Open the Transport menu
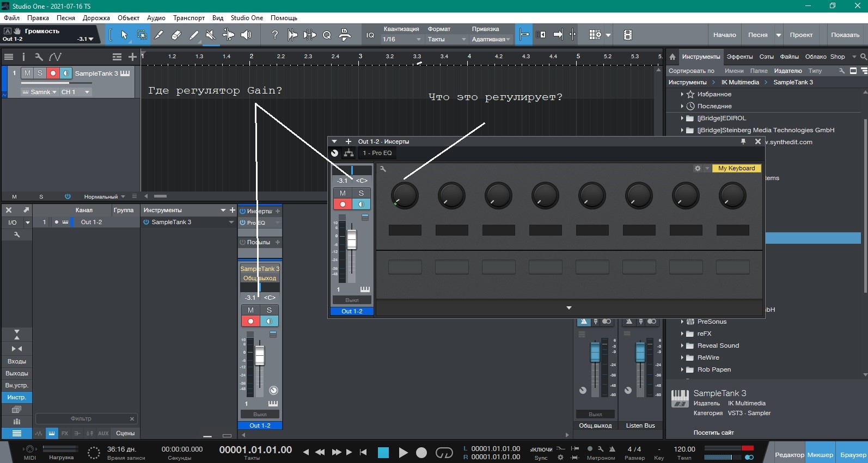Viewport: 868px width, 463px height. (x=189, y=18)
